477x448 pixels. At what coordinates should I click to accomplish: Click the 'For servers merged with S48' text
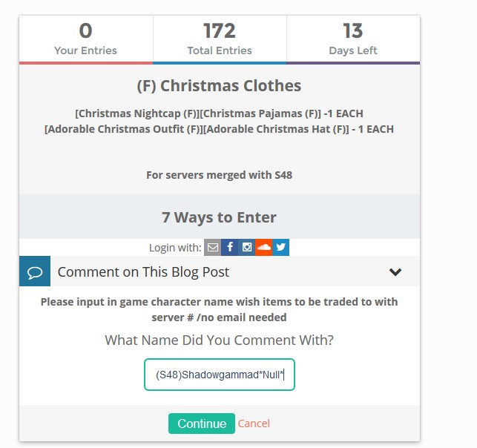click(x=219, y=176)
